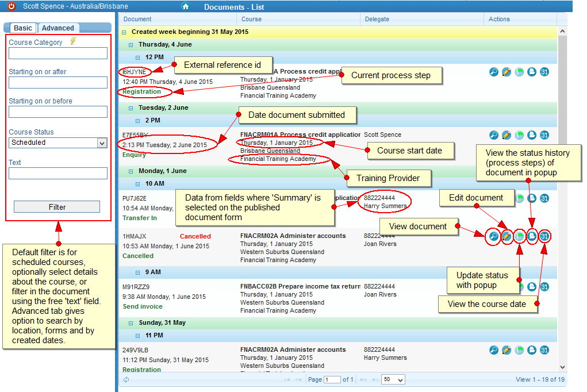The width and height of the screenshot is (587, 392).
Task: Collapse the Tuesday, 2 June group
Action: [x=131, y=108]
